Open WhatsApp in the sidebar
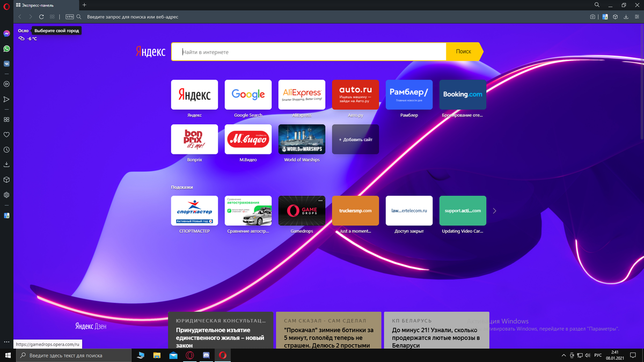This screenshot has width=644, height=362. [x=6, y=48]
